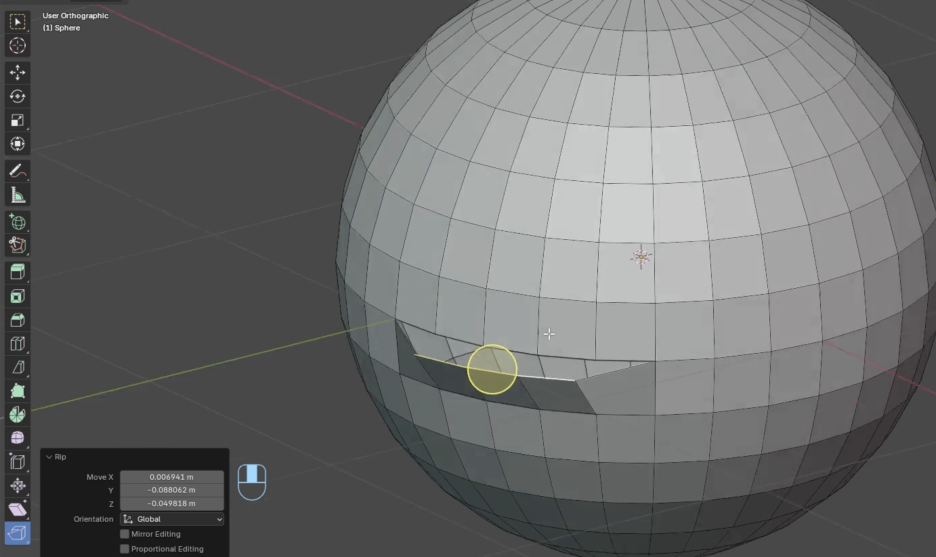Choose the Shrink/Fatten tool
This screenshot has width=936, height=557.
(x=17, y=485)
